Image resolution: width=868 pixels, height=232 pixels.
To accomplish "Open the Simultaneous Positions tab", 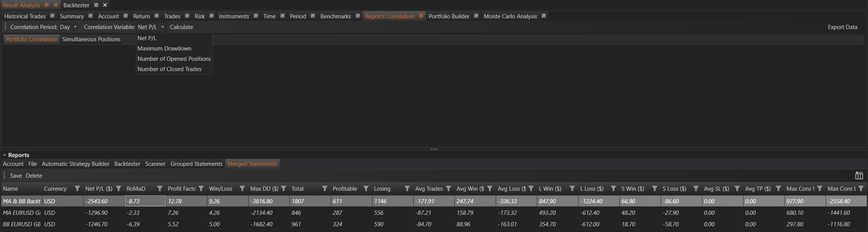I will [x=91, y=39].
